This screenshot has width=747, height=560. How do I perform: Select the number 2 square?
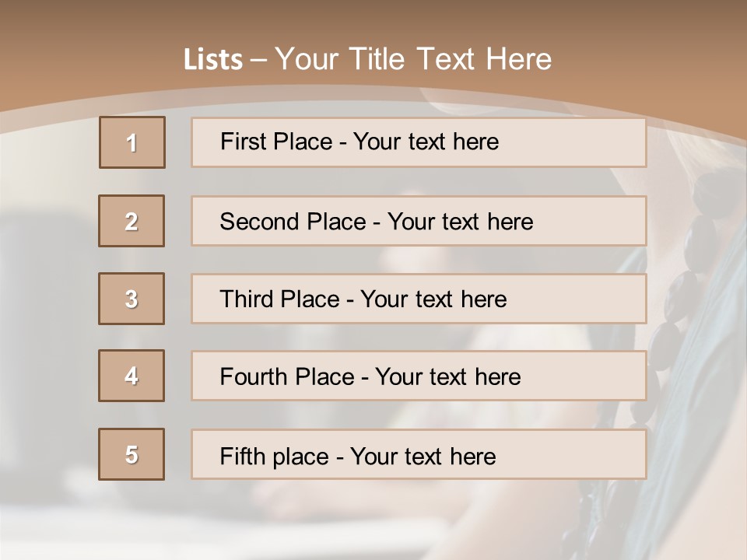(132, 221)
